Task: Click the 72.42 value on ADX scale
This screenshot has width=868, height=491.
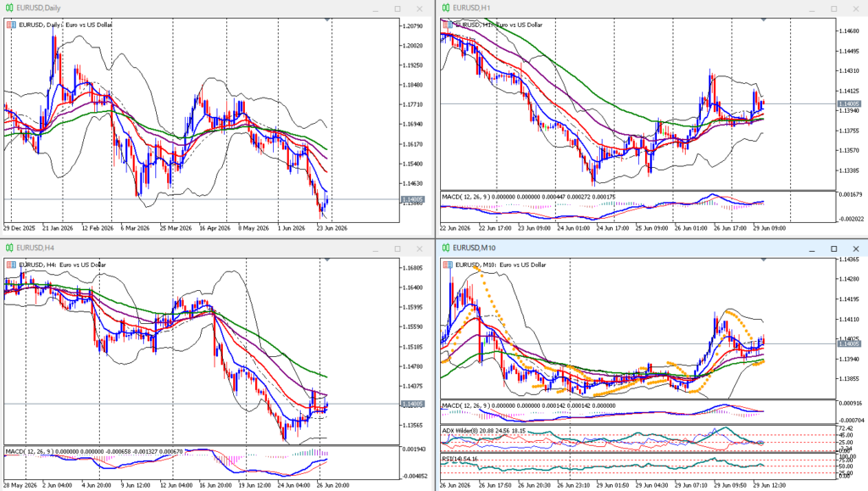Action: [x=847, y=428]
